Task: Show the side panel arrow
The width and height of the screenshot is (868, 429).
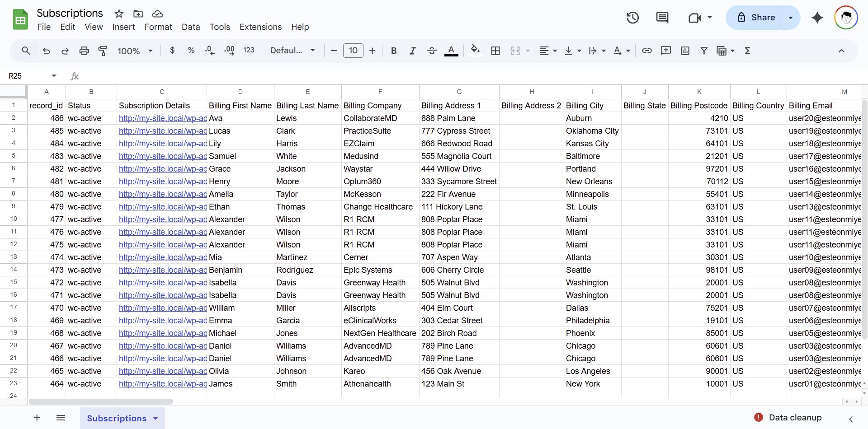Action: point(851,419)
